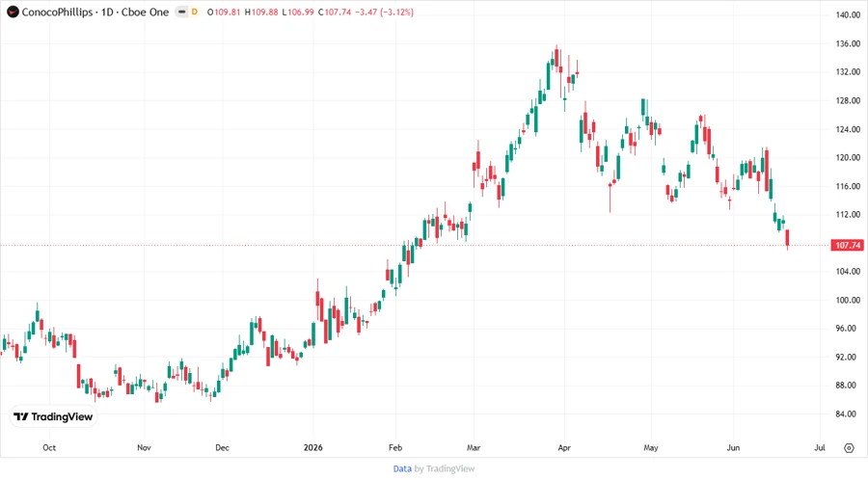Screen dimensions: 868x480
Task: Click the Mar label on time axis
Action: click(474, 448)
